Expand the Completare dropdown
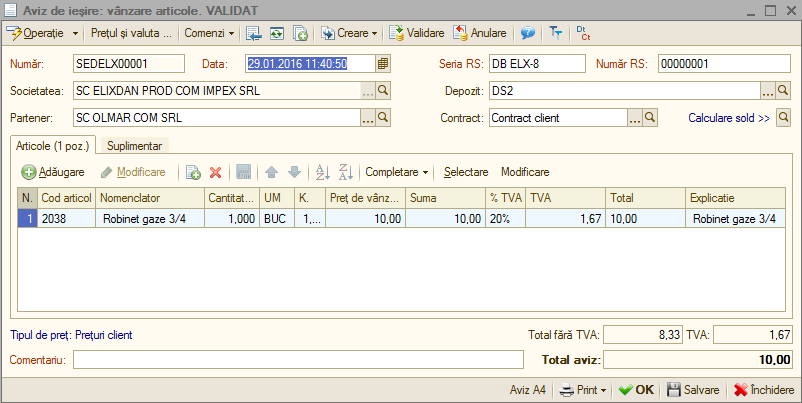Viewport: 802px width, 403px height. (396, 172)
